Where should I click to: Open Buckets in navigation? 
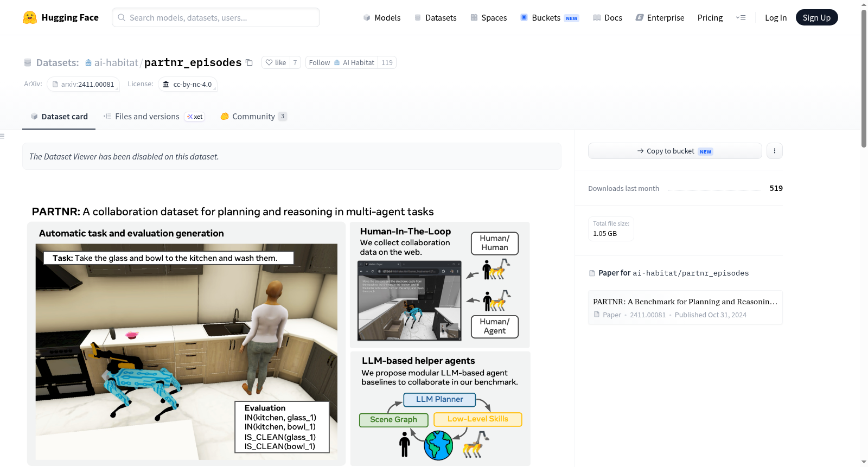(x=550, y=17)
